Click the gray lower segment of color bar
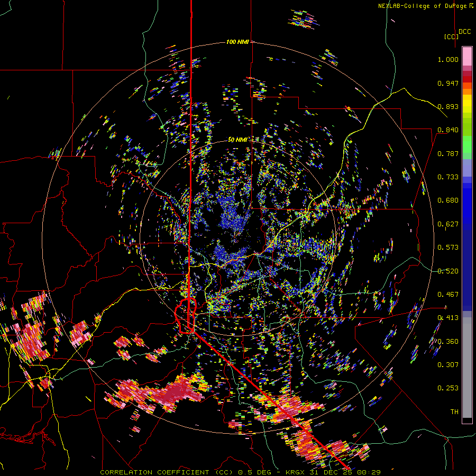Image resolution: width=476 pixels, height=476 pixels. [x=467, y=368]
